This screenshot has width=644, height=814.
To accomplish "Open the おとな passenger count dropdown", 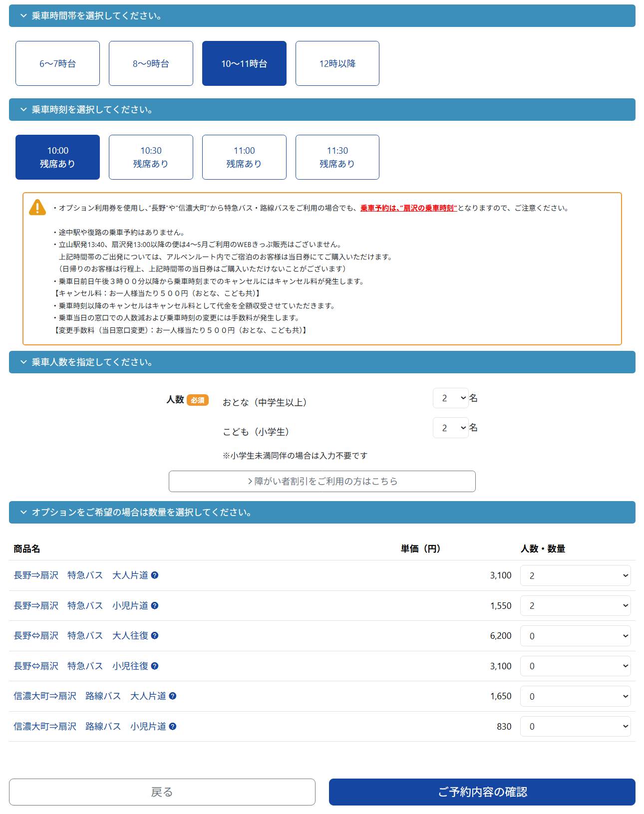I will click(451, 398).
